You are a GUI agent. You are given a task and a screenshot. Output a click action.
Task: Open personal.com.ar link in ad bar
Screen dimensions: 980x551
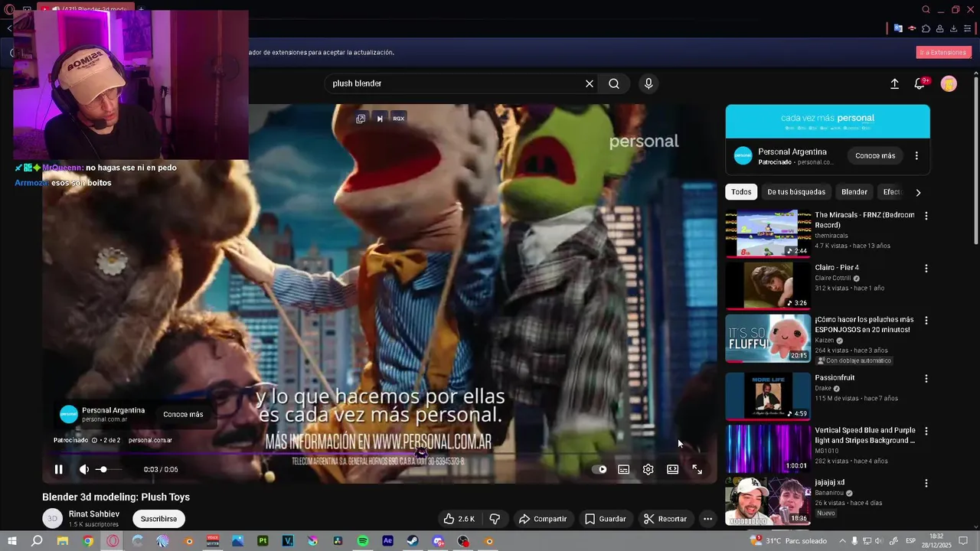pos(150,440)
